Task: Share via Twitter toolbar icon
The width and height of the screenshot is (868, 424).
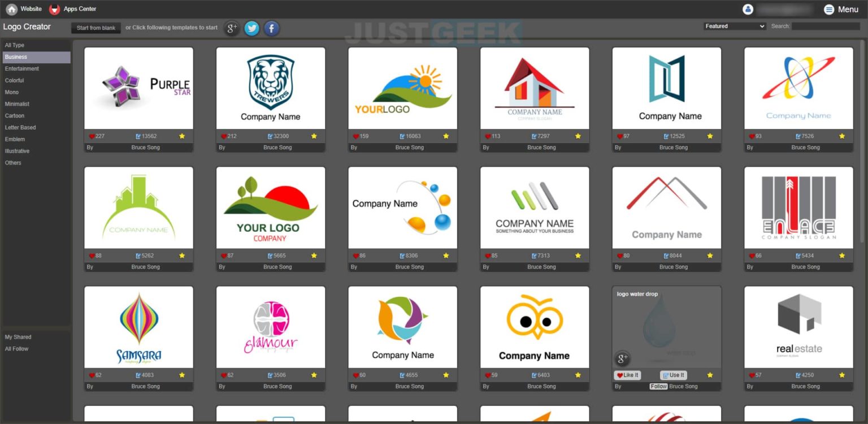Action: [x=251, y=28]
